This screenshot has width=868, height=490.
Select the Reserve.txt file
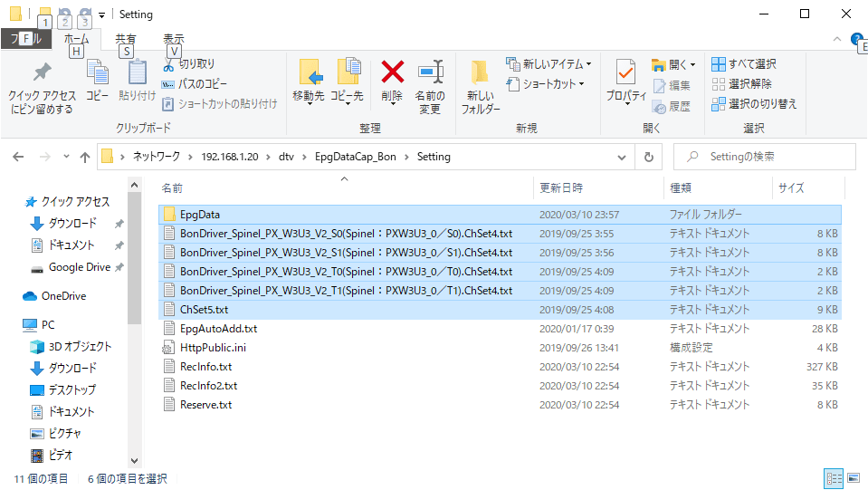(x=500, y=405)
